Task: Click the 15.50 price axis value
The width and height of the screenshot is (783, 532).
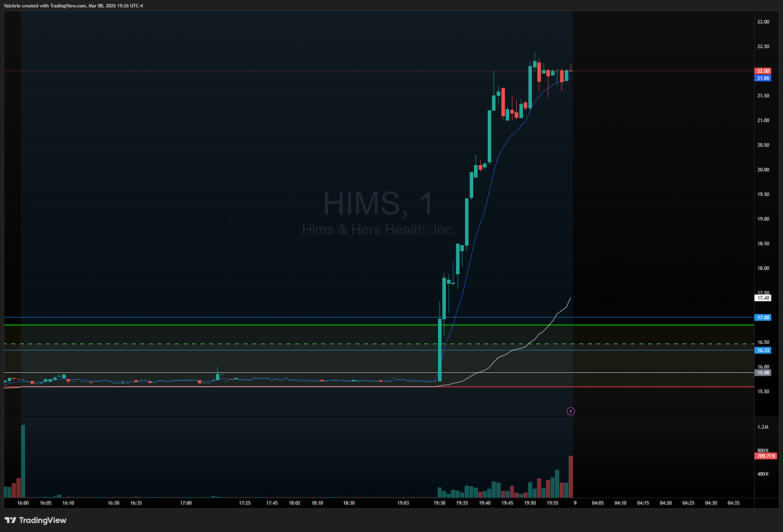Action: (763, 392)
